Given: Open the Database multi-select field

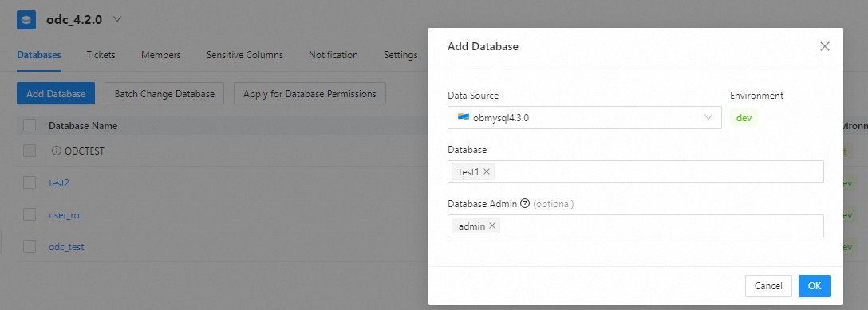Looking at the screenshot, I should pos(636,172).
